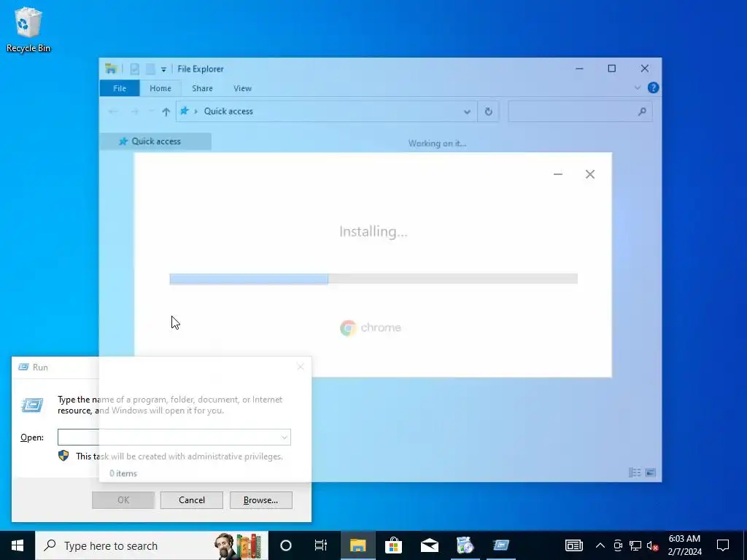
Task: Go back in File Explorer navigation
Action: (x=113, y=112)
